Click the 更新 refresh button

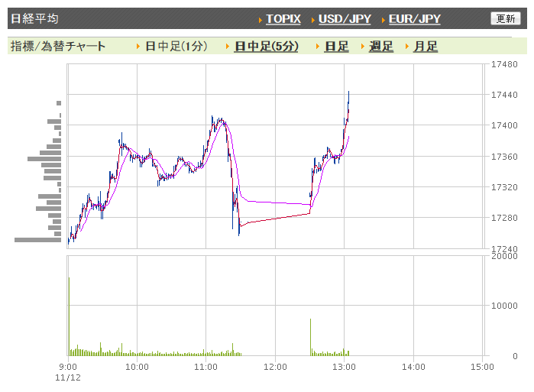506,18
